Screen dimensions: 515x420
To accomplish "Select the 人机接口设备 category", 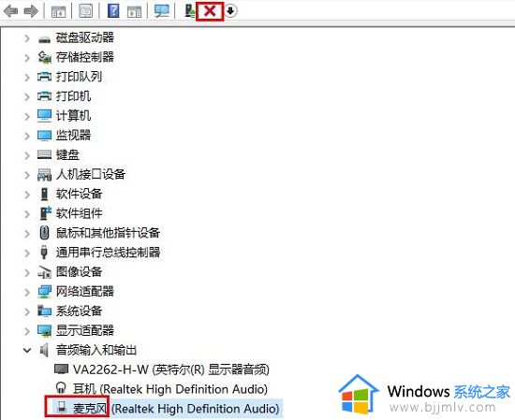I will click(91, 174).
